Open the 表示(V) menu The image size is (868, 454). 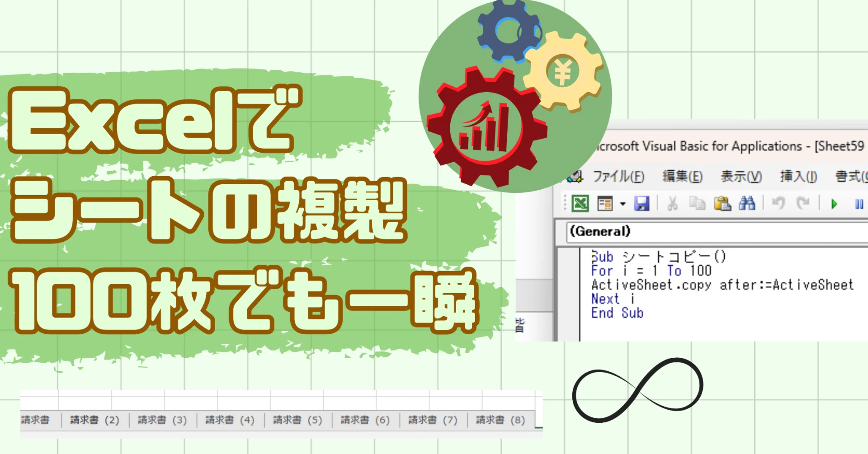click(741, 176)
